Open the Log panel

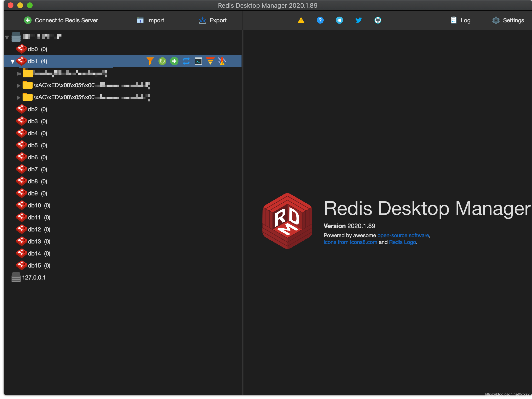pos(460,20)
